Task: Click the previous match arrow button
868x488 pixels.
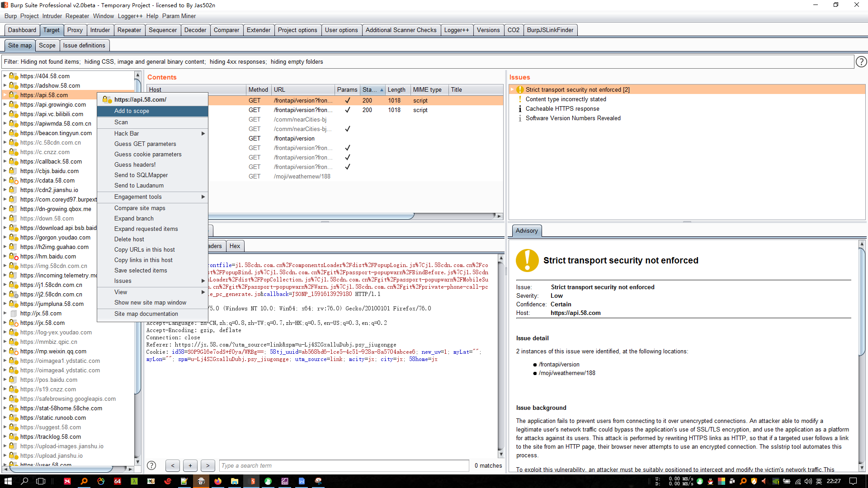Action: tap(173, 465)
